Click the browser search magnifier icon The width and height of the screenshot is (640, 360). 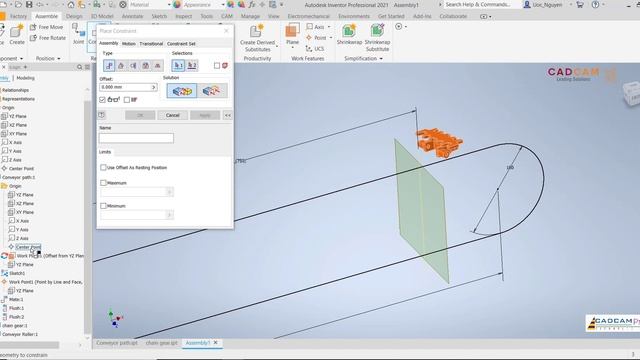[x=80, y=67]
